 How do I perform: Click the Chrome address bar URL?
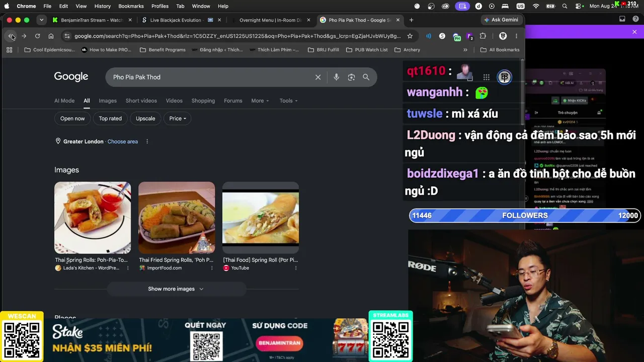(x=237, y=36)
